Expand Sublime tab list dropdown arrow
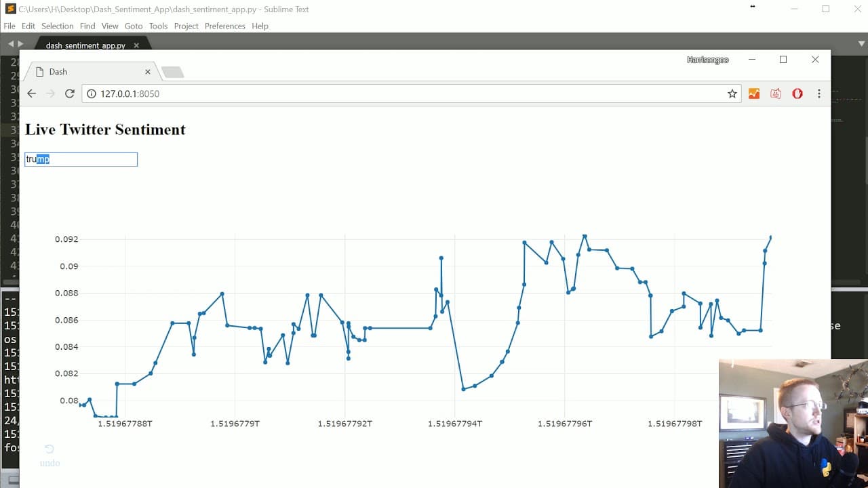868x488 pixels. 861,43
